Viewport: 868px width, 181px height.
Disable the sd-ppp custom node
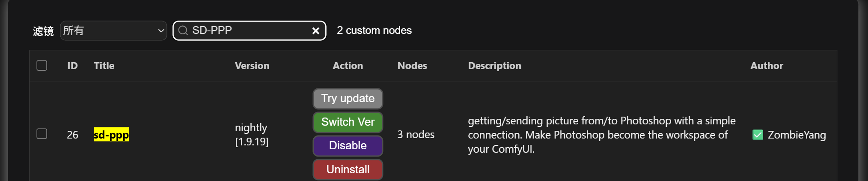click(x=348, y=145)
